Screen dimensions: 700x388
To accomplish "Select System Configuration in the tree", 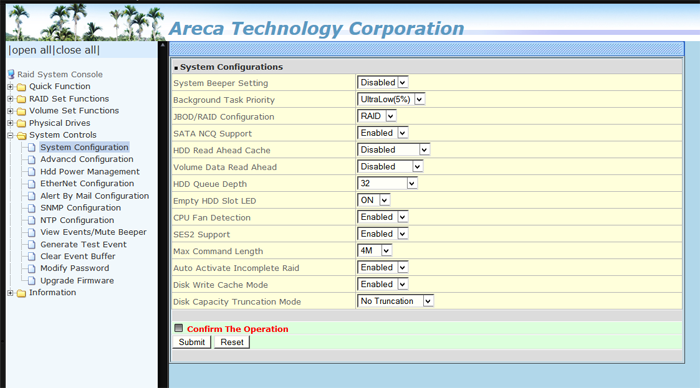I will (84, 147).
